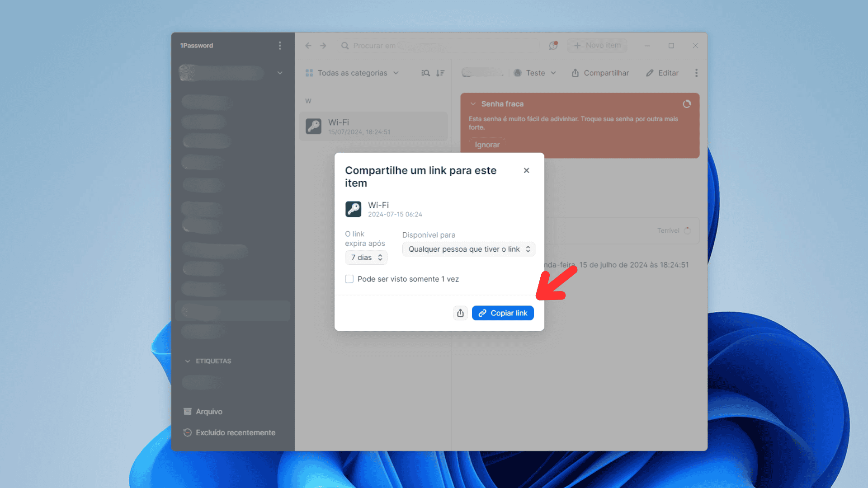
Task: Open Arquivo in the sidebar
Action: click(203, 412)
